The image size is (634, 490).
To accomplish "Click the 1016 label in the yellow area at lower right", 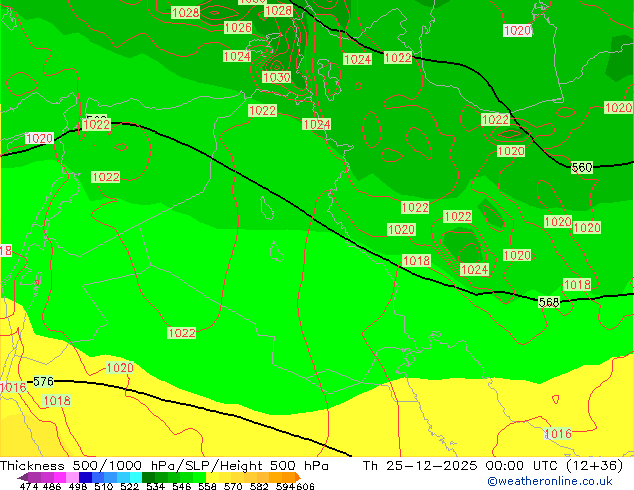I will (x=558, y=434).
